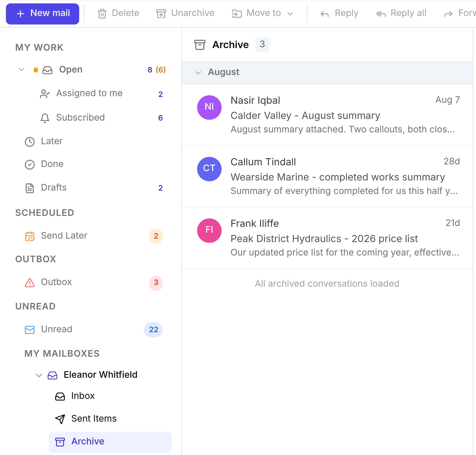This screenshot has height=455, width=476.
Task: Select the Eleanor Whitfield mailbox
Action: click(x=100, y=375)
